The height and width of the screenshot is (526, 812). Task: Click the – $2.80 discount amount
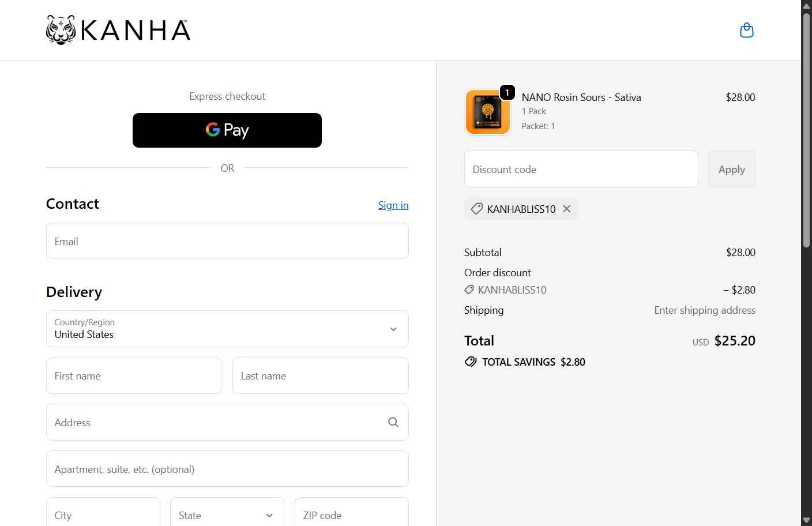(739, 290)
